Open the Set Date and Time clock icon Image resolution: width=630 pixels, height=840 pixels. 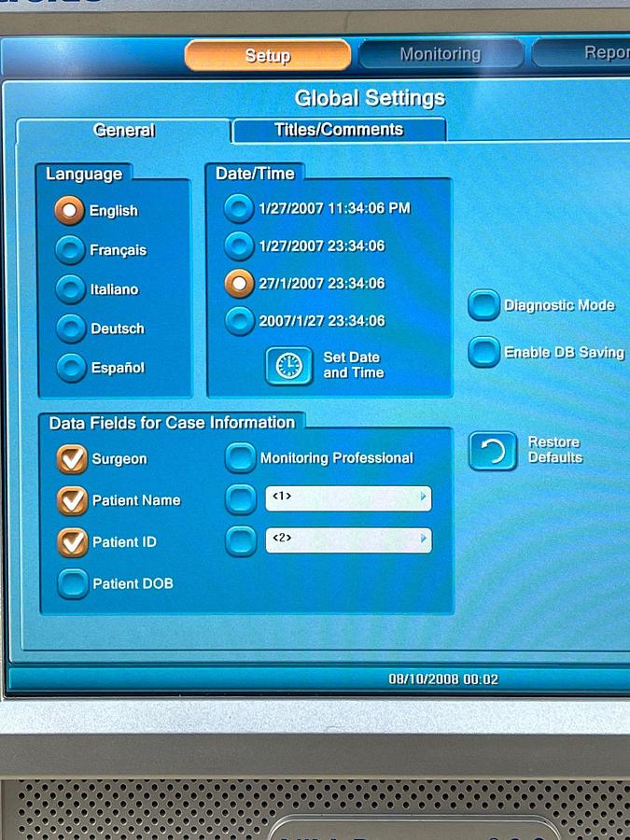click(x=288, y=366)
